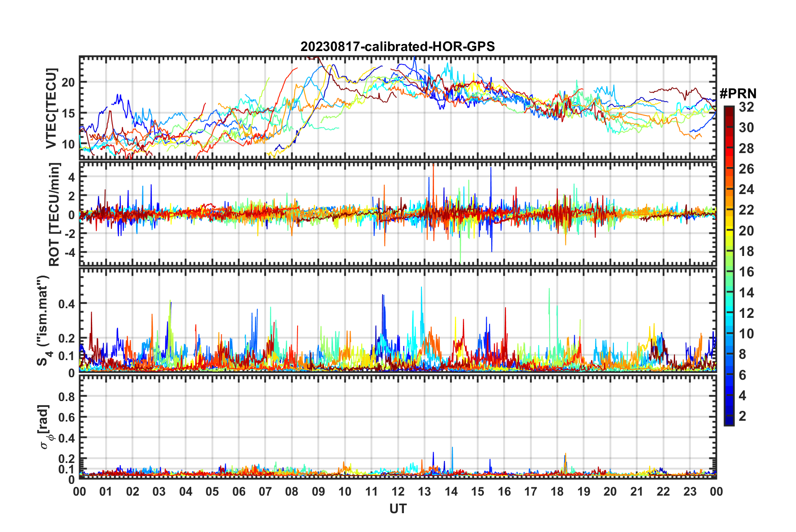Click colorbar tick label "6"
This screenshot has height=532, width=796.
742,375
